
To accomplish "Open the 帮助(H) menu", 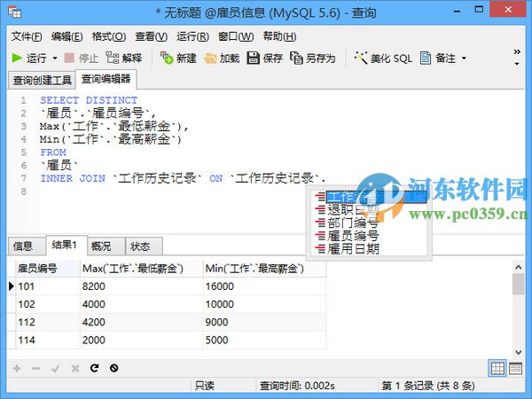I will pyautogui.click(x=279, y=36).
